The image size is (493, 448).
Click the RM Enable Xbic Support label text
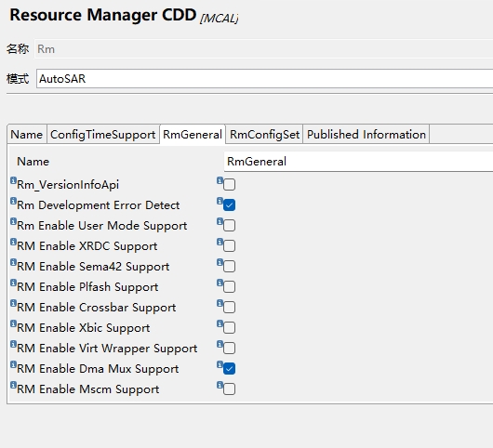(84, 328)
